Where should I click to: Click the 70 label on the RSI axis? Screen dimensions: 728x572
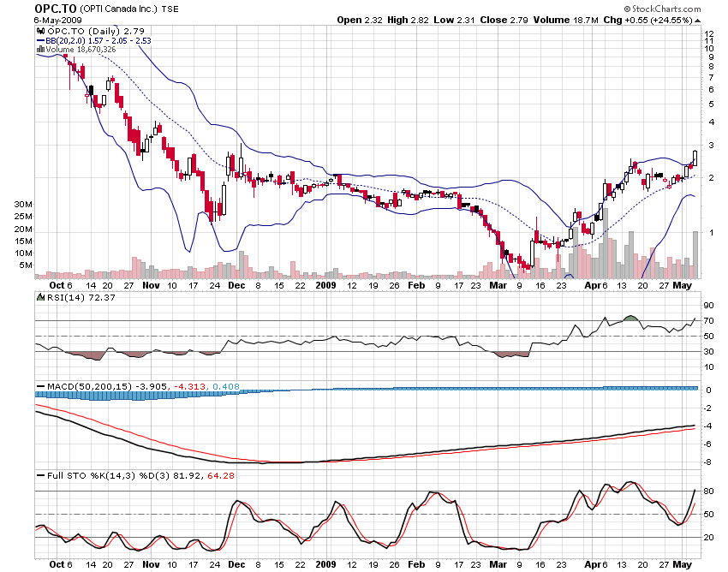pos(709,321)
